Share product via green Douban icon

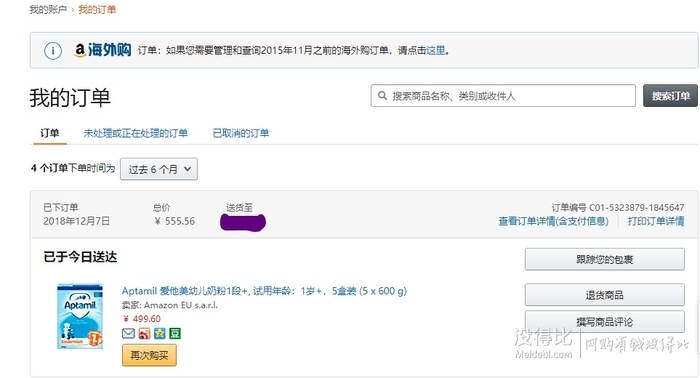coord(175,333)
